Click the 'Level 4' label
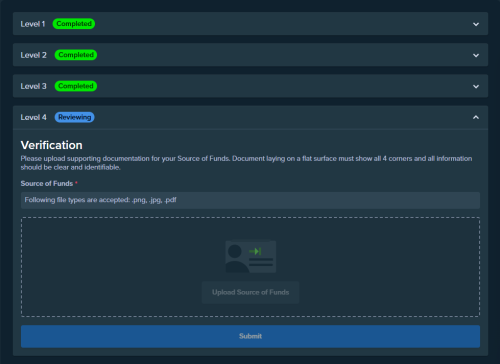500x364 pixels. pos(34,117)
